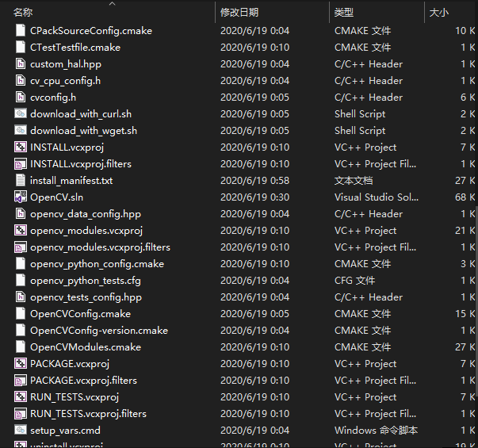
Task: Select file name RUN_TESTS.vcxproj.filters
Action: pos(88,414)
